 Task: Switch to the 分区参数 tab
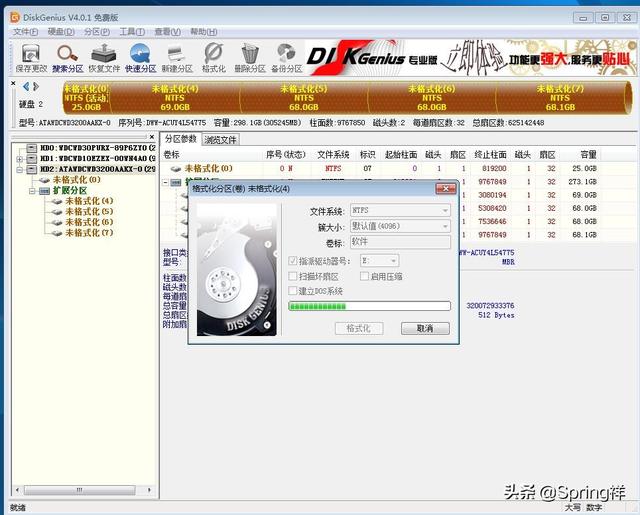180,139
